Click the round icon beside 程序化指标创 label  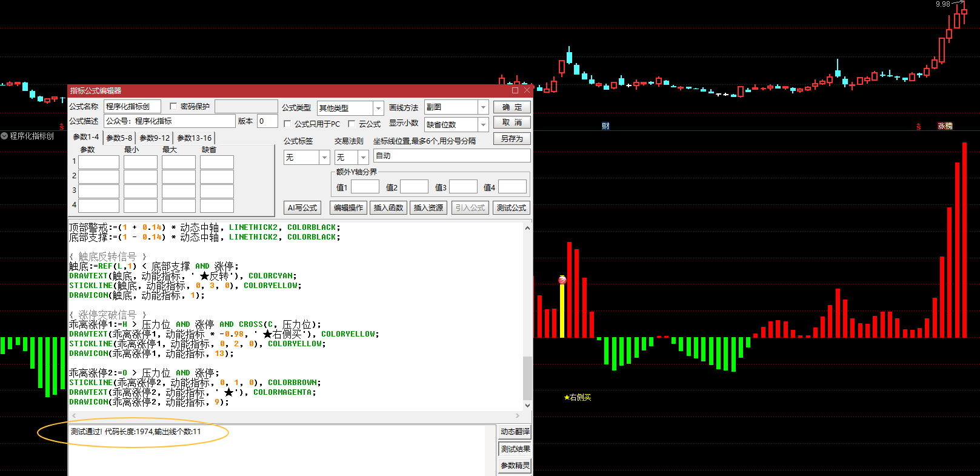[x=5, y=136]
